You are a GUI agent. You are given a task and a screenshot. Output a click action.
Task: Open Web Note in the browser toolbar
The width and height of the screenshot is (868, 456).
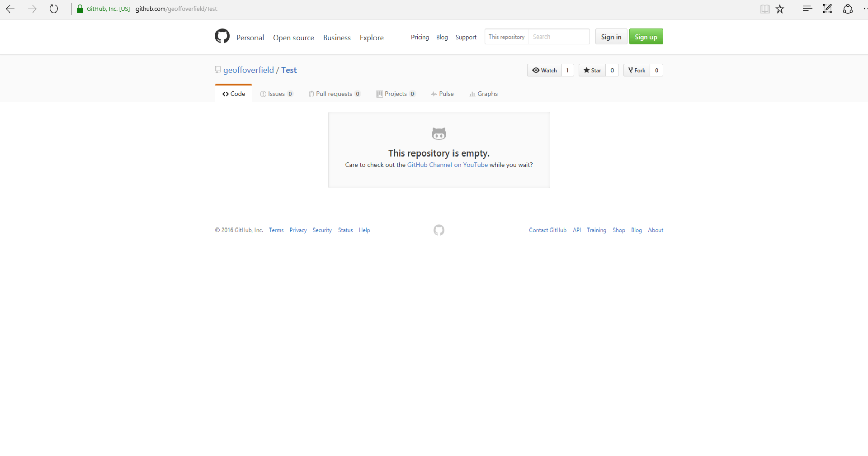(x=827, y=9)
